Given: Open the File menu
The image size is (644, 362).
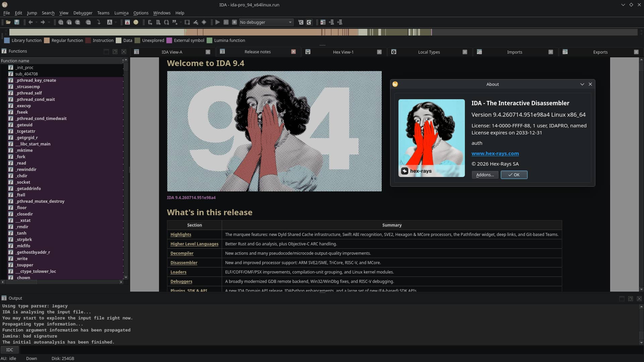Looking at the screenshot, I should click(x=6, y=13).
